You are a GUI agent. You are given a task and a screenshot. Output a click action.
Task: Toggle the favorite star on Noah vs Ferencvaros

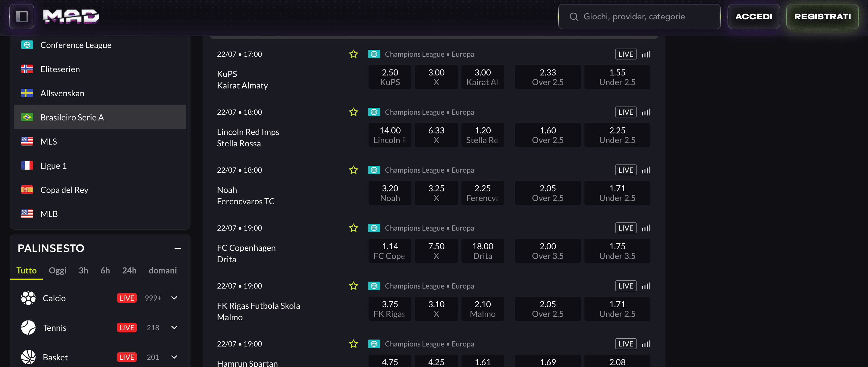coord(353,170)
